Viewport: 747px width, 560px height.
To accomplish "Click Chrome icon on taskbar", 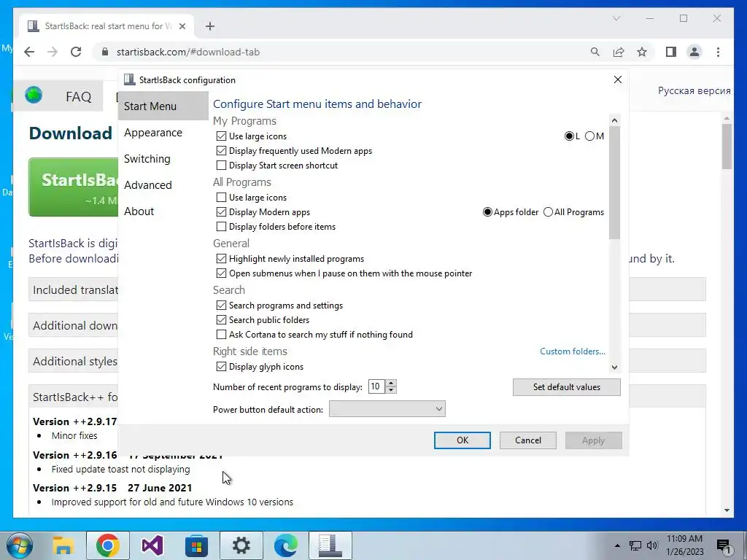I will tap(108, 545).
